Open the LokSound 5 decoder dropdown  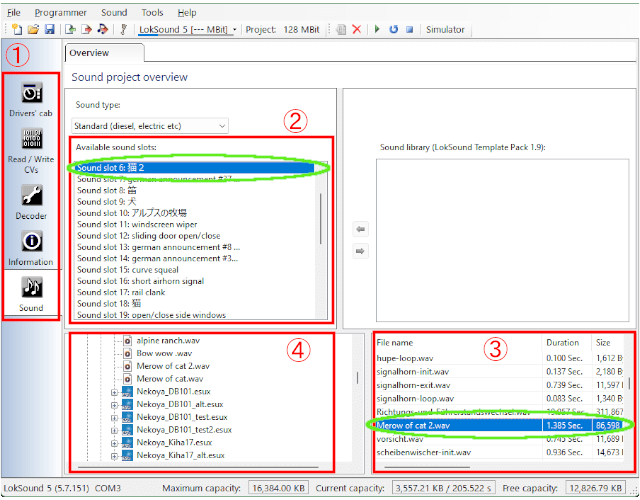[189, 30]
